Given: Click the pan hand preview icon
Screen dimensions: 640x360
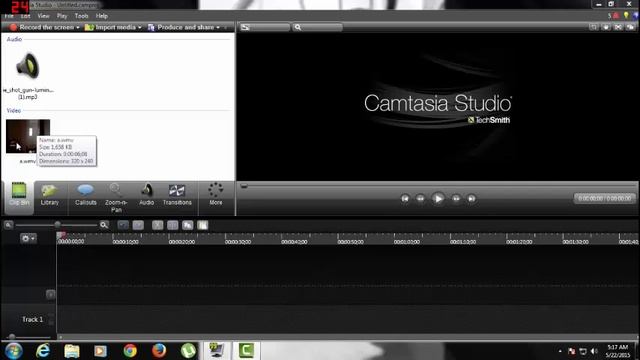Looking at the screenshot, I should click(606, 27).
